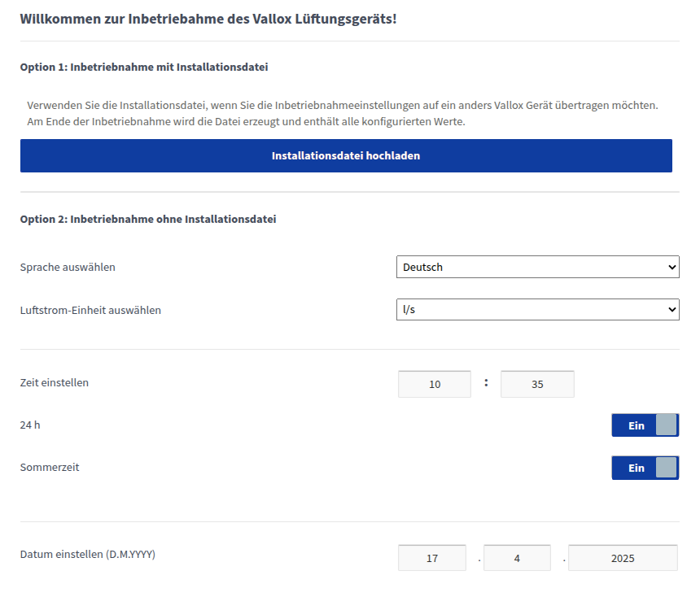Click the Option 2 section heading
The width and height of the screenshot is (700, 597).
[148, 219]
